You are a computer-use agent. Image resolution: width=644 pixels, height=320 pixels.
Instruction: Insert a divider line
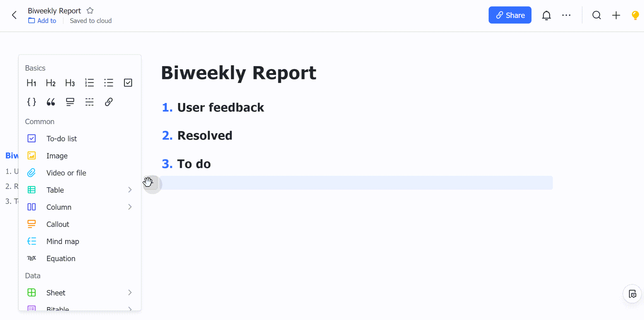coord(89,102)
